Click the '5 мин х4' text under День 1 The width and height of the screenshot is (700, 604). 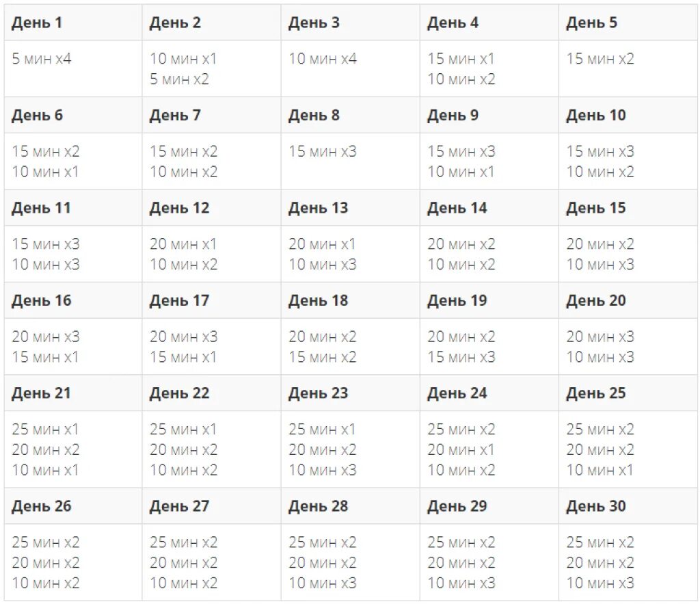[x=42, y=59]
